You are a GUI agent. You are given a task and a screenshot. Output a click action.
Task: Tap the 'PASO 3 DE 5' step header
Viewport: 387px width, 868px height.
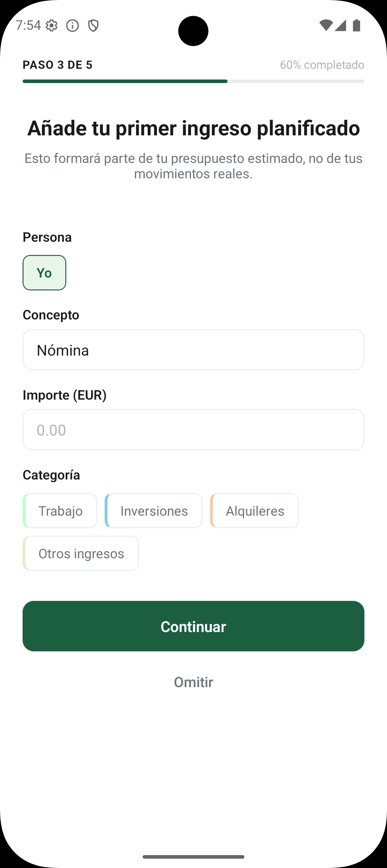pyautogui.click(x=57, y=65)
